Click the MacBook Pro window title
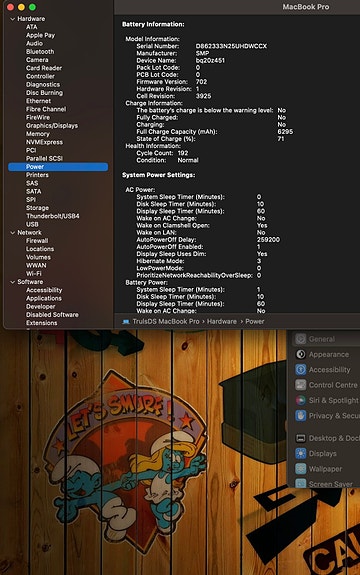The height and width of the screenshot is (575, 360). pyautogui.click(x=306, y=7)
